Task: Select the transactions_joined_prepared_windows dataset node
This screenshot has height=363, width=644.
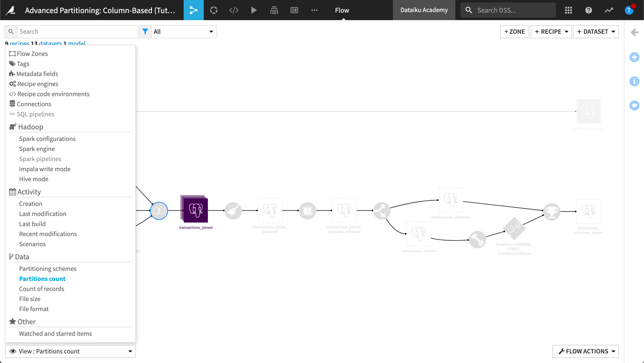Action: click(x=344, y=210)
